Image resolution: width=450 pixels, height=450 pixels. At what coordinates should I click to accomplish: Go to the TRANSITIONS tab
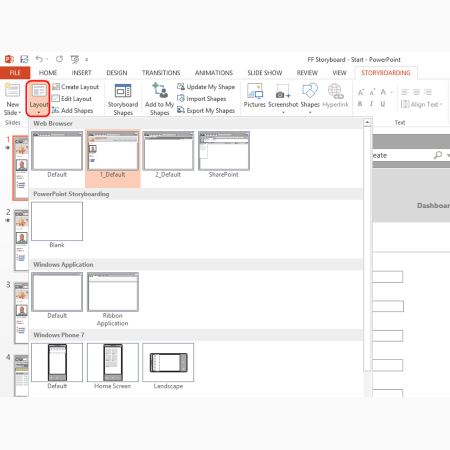[x=161, y=73]
